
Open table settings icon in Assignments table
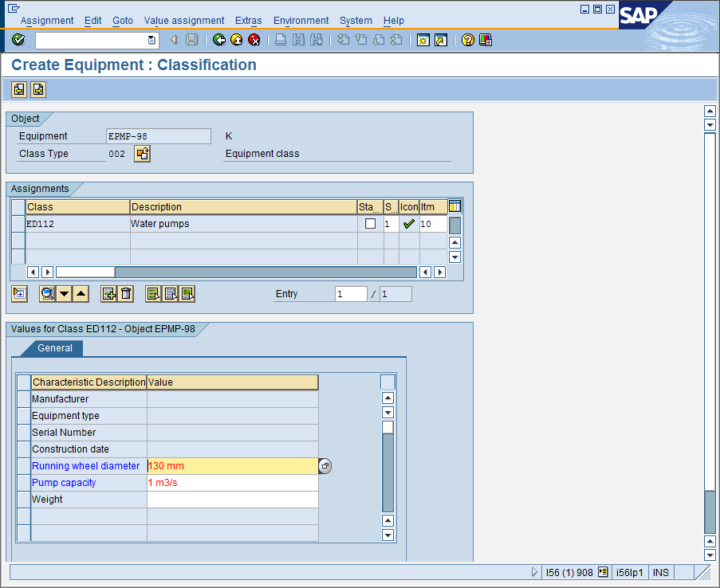(x=454, y=206)
